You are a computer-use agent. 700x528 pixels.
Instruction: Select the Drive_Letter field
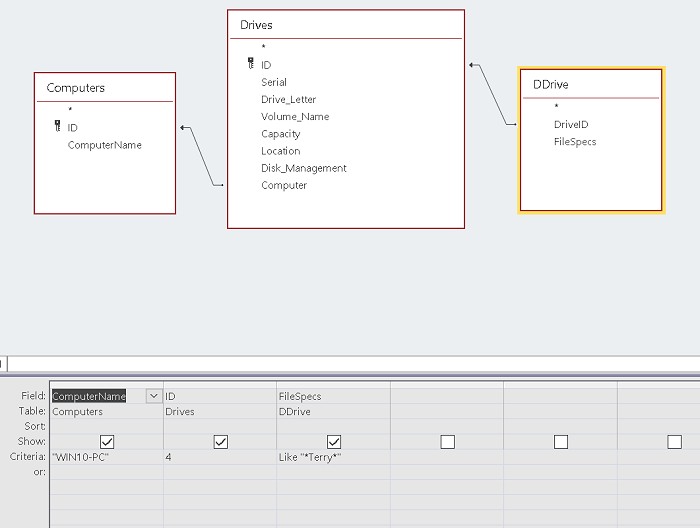point(288,99)
